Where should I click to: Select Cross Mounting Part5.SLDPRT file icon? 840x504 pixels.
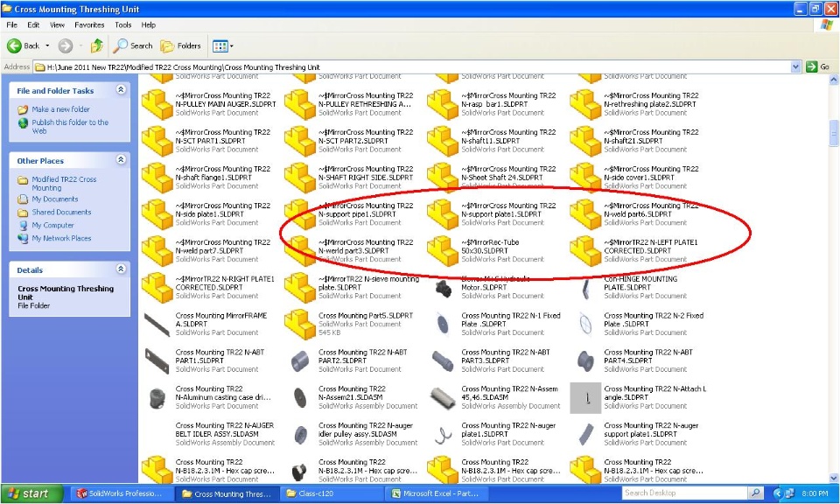click(299, 324)
